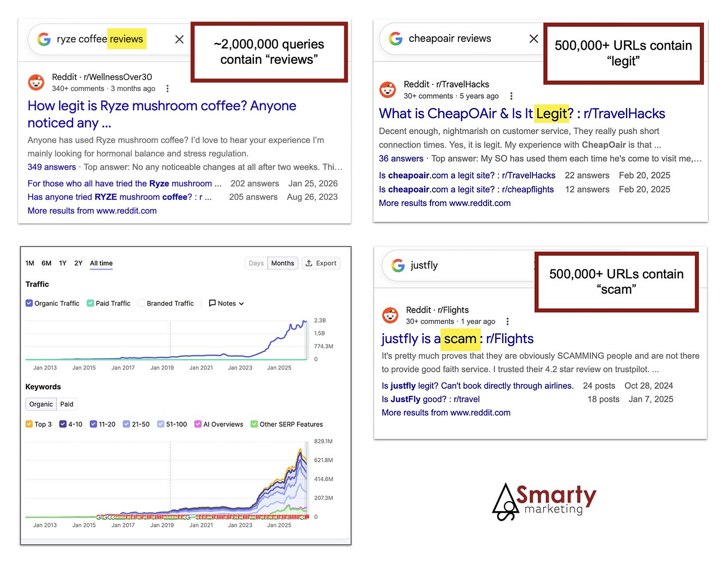The width and height of the screenshot is (728, 565).
Task: Select the 1Y time range
Action: click(63, 263)
